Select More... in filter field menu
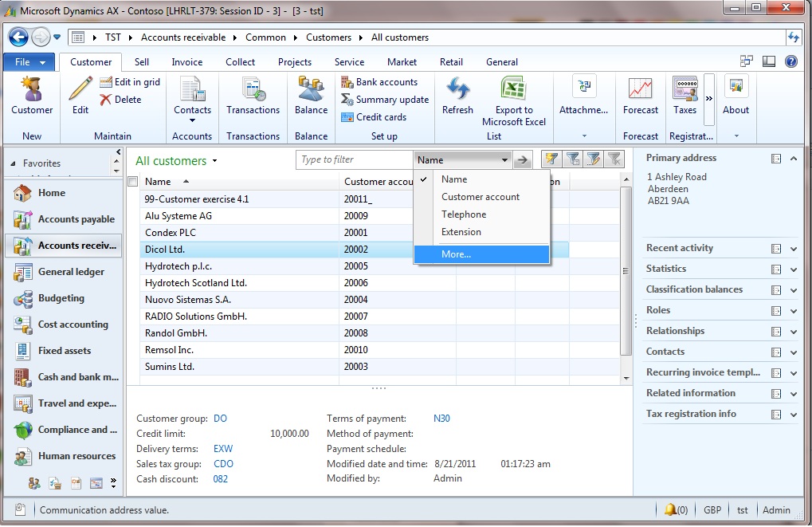This screenshot has width=812, height=527. point(481,254)
